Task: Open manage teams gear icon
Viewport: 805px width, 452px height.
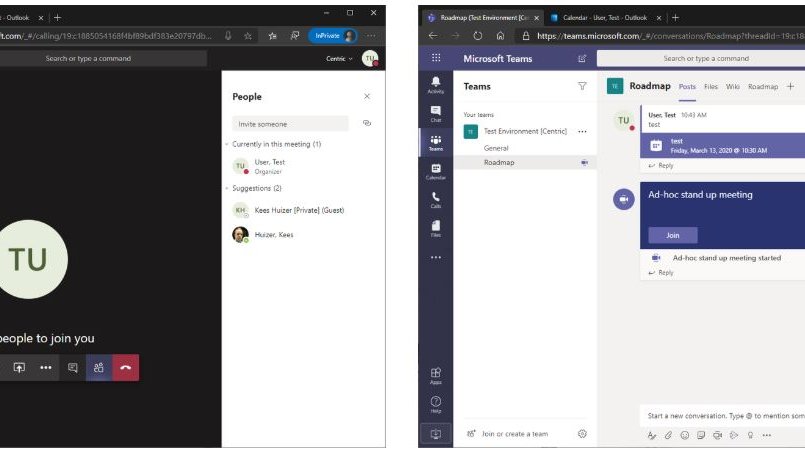Action: coord(582,434)
